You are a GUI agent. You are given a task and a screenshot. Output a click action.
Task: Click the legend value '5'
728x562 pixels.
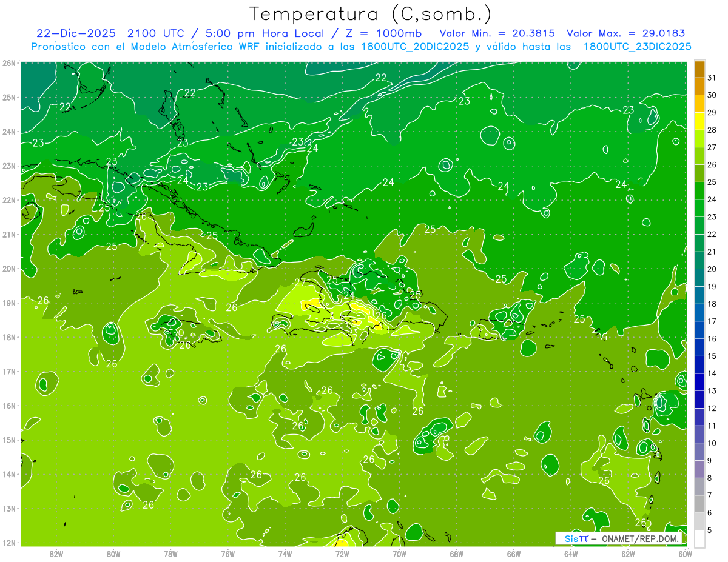pos(710,530)
